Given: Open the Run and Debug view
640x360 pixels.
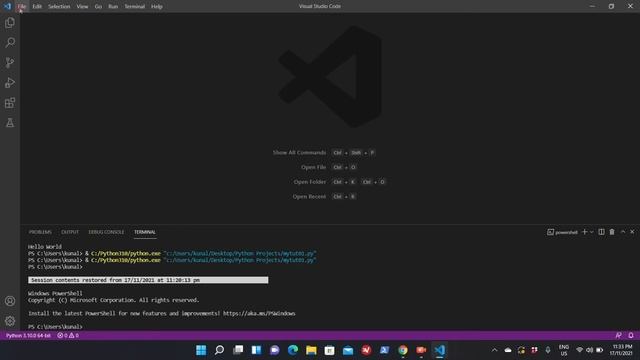Looking at the screenshot, I should click(x=10, y=82).
